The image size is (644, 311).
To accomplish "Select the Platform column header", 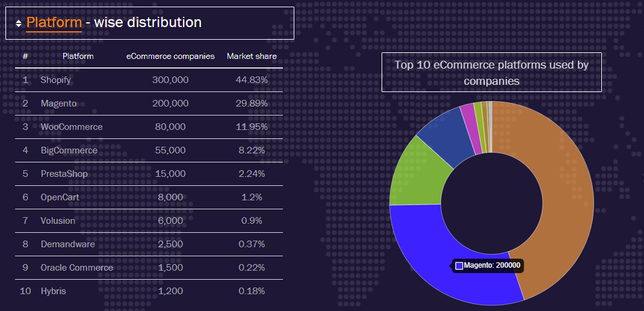I will [x=78, y=56].
